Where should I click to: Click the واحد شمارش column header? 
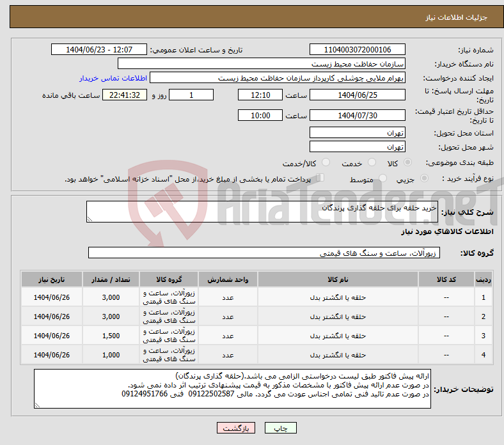[228, 279]
